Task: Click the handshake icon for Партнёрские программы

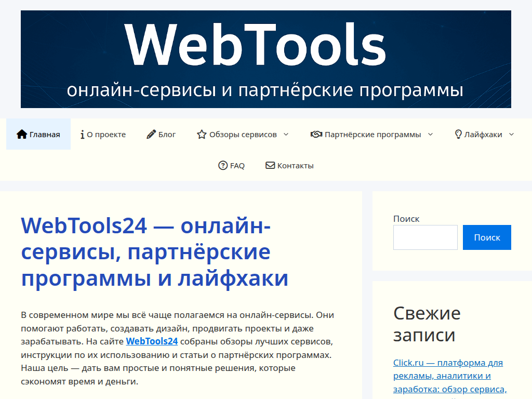Action: pyautogui.click(x=316, y=134)
